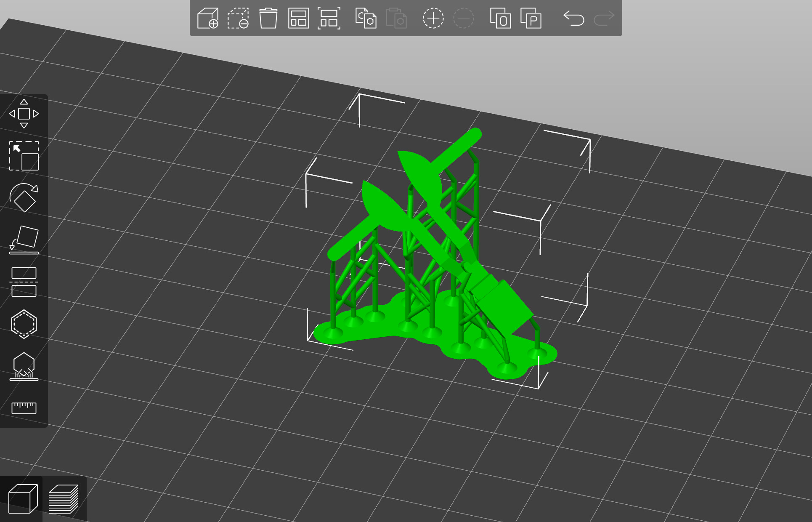Screen dimensions: 812x522
Task: Select the ruler Measure tool
Action: [24, 407]
